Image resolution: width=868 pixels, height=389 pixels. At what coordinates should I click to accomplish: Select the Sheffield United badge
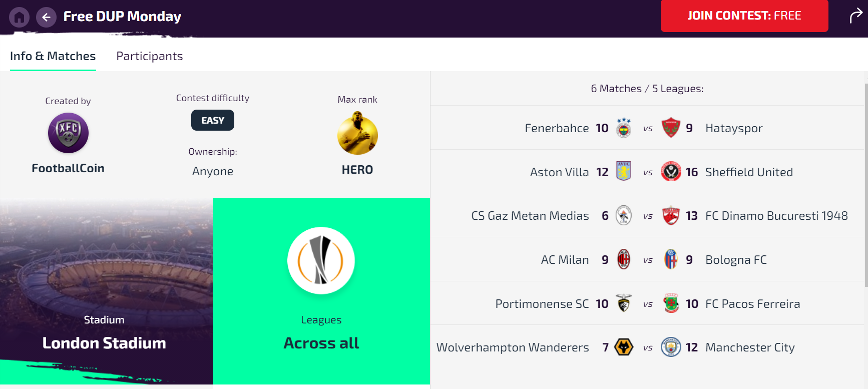point(671,171)
